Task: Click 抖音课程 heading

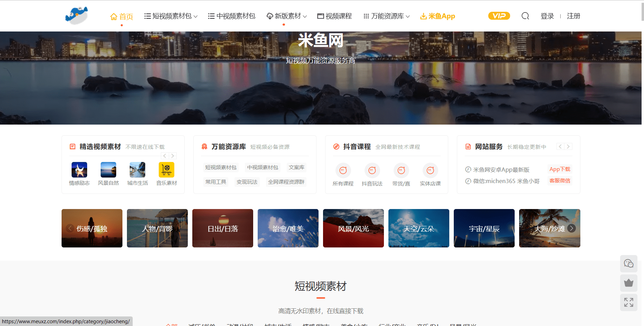Action: (357, 147)
